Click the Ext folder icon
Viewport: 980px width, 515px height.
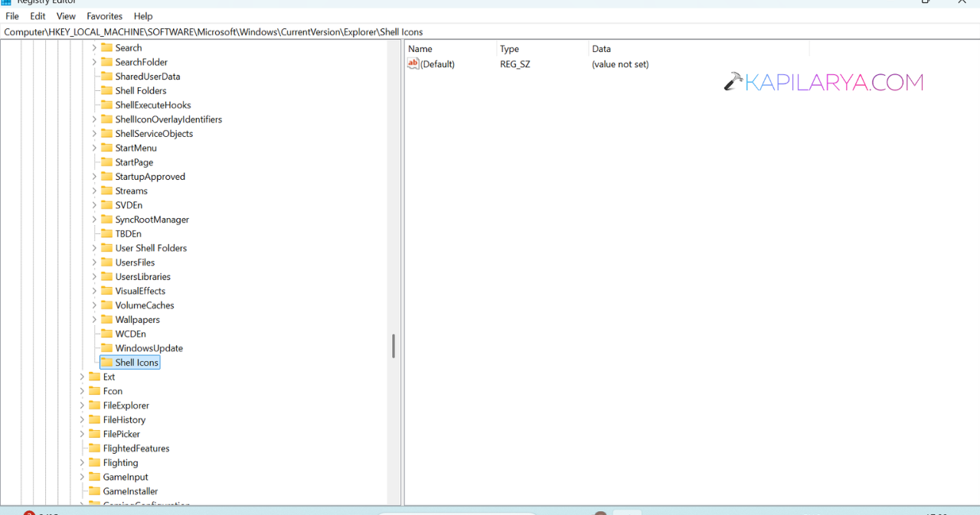coord(95,376)
